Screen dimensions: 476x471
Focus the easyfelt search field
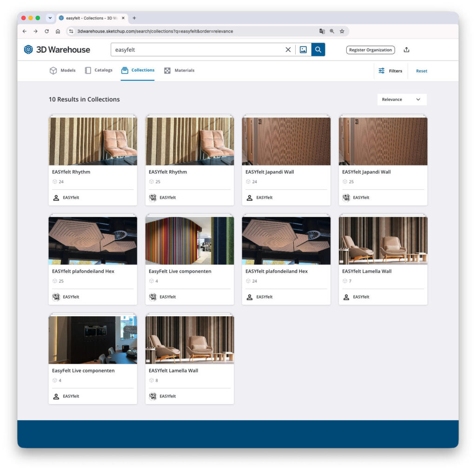click(197, 49)
